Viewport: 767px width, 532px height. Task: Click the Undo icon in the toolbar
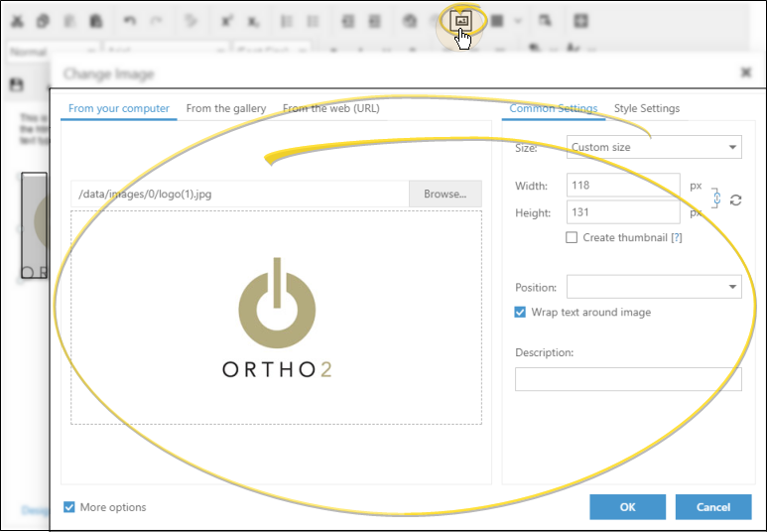click(x=130, y=21)
